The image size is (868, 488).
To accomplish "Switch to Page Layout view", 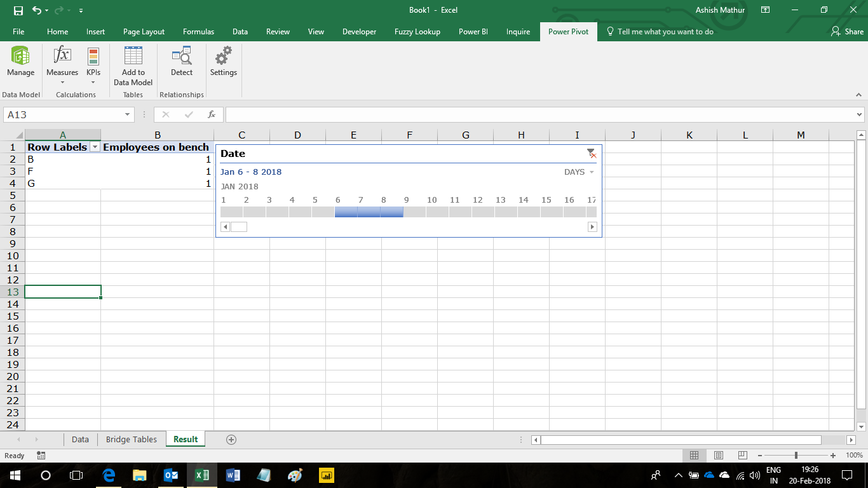I will (x=719, y=456).
